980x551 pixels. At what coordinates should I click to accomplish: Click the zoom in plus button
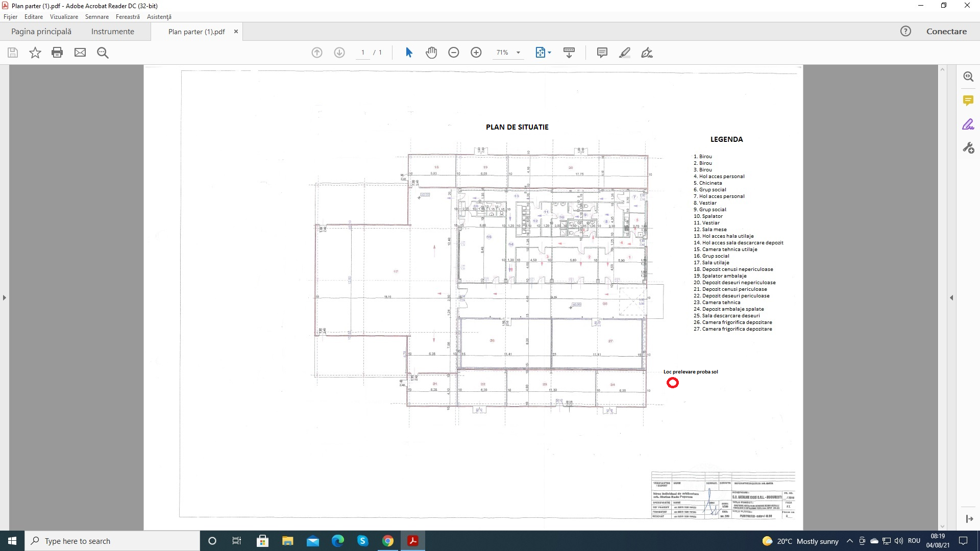[x=476, y=53]
